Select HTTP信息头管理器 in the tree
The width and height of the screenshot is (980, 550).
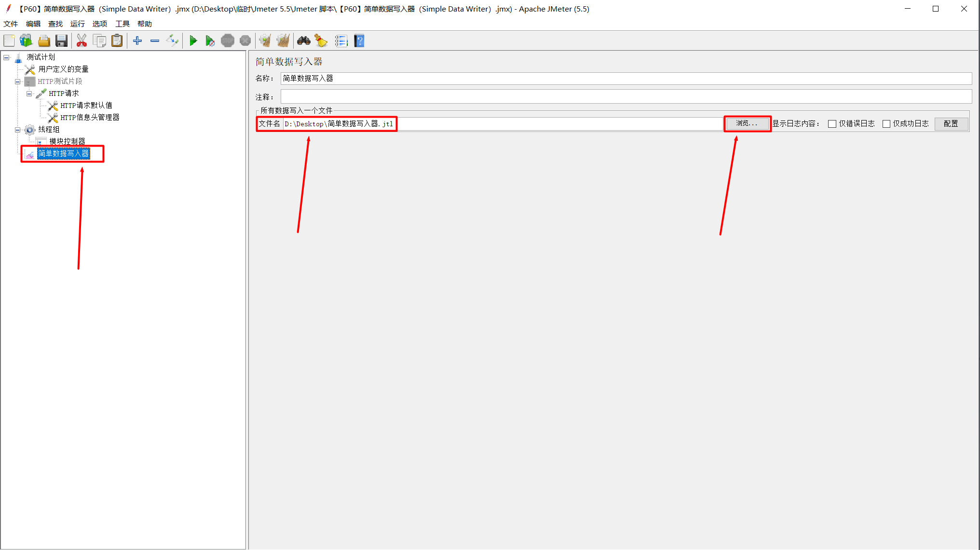point(90,118)
